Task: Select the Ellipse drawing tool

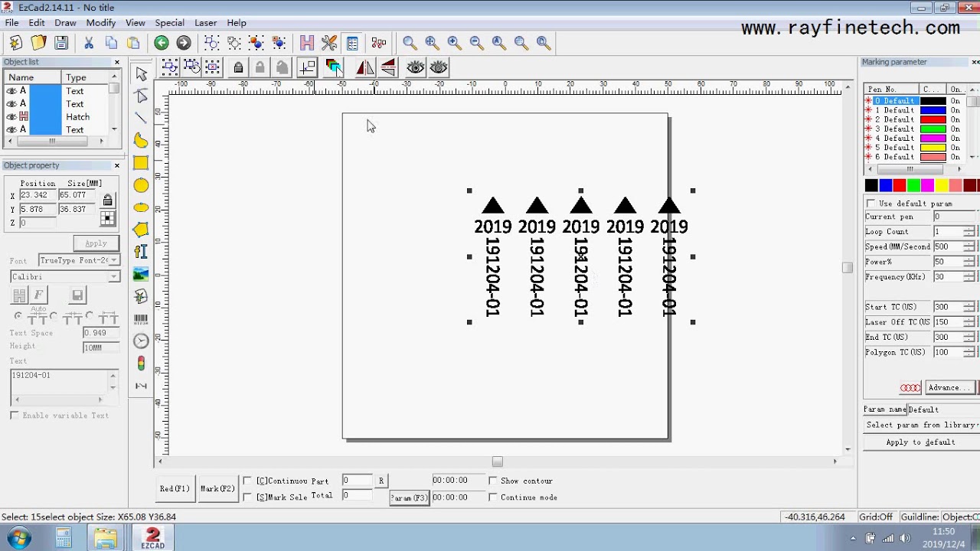Action: pyautogui.click(x=141, y=207)
